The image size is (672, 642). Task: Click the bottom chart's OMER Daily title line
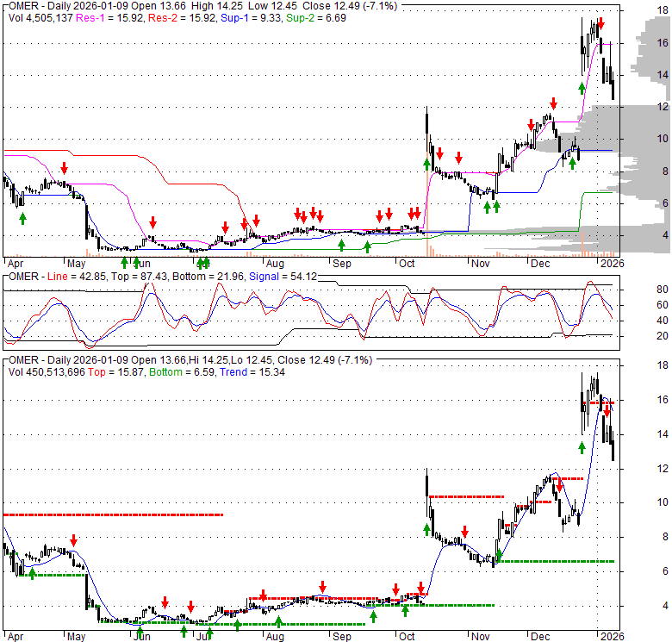point(190,360)
